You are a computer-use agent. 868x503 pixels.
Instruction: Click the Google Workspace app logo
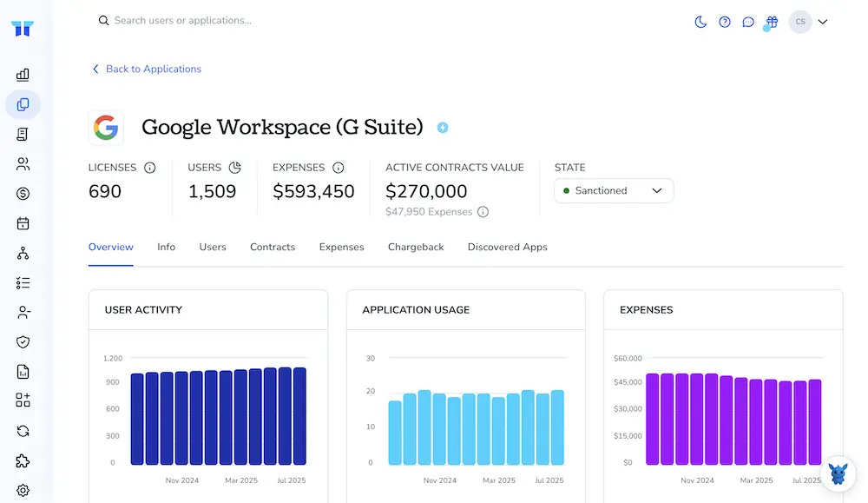click(x=106, y=128)
